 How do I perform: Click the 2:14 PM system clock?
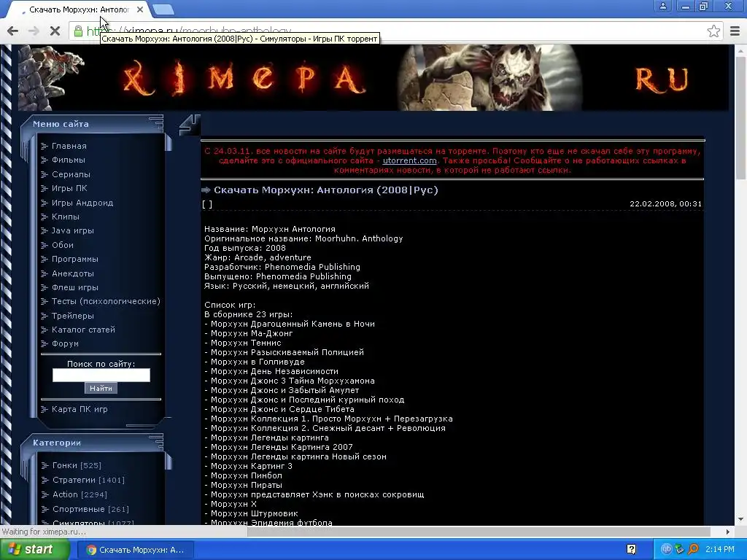tap(720, 550)
